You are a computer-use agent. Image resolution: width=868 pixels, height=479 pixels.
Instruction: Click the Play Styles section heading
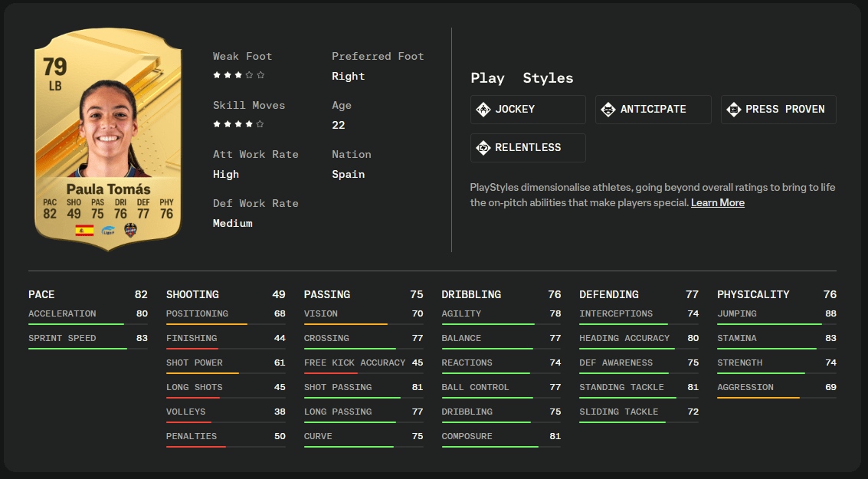click(522, 79)
